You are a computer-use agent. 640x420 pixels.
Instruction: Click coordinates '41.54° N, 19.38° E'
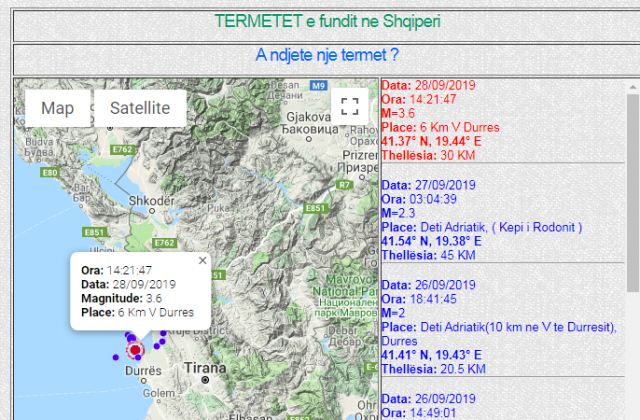click(x=431, y=241)
